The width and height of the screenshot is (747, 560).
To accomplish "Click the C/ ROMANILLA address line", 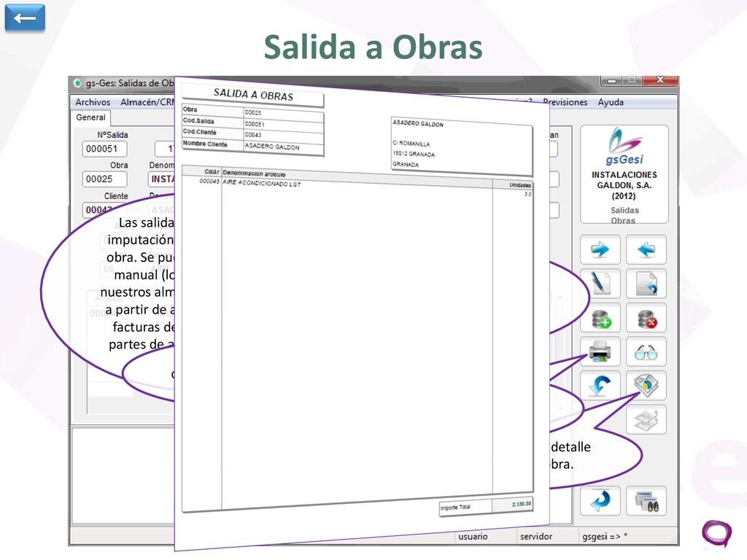I will click(x=411, y=143).
